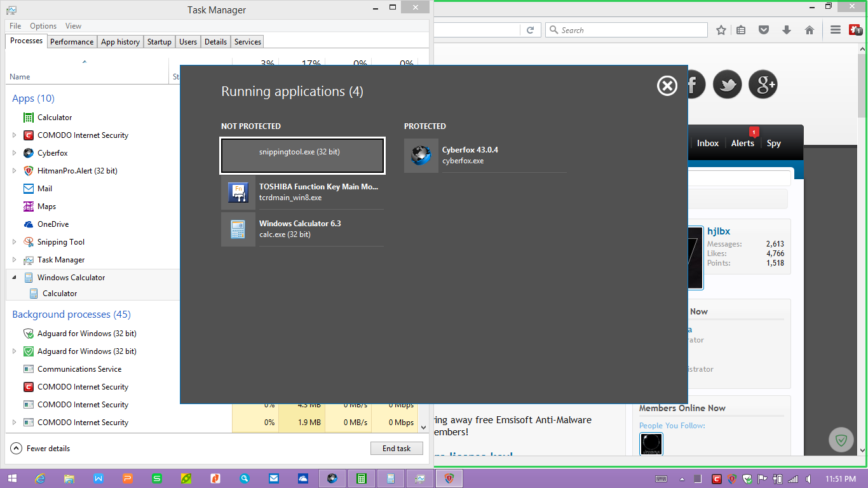Viewport: 868px width, 488px height.
Task: Click the Mail app icon in Apps list
Action: point(29,189)
